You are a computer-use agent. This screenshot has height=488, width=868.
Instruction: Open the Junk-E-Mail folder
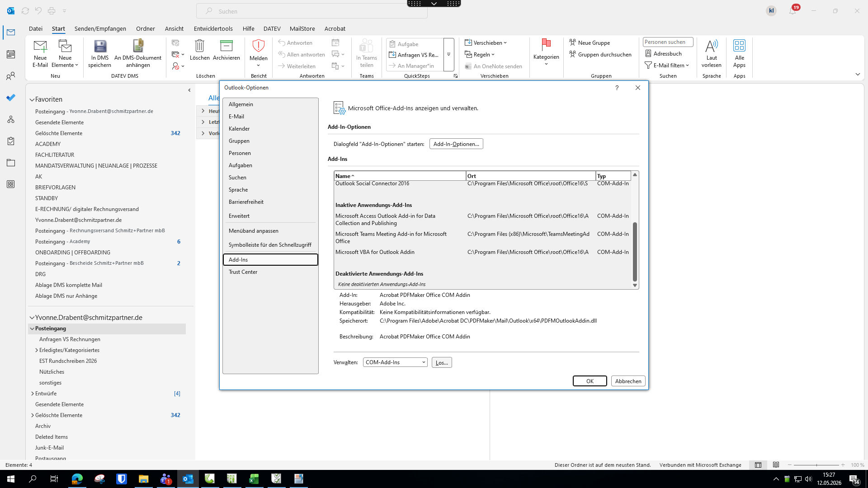point(49,448)
